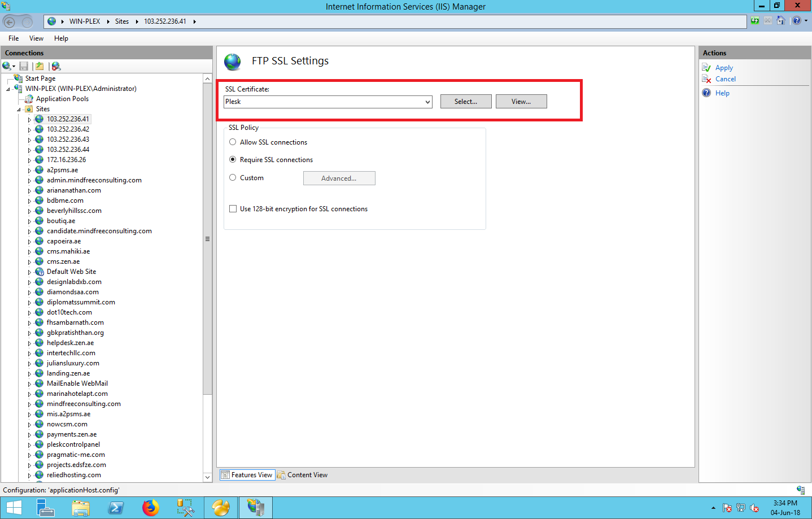Collapse the Sites tree node
The width and height of the screenshot is (812, 519).
[19, 110]
